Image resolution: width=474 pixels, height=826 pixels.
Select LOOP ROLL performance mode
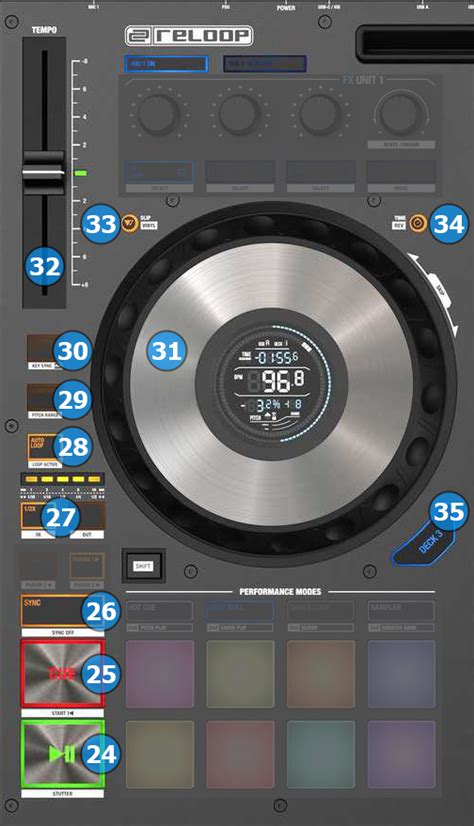[x=240, y=610]
